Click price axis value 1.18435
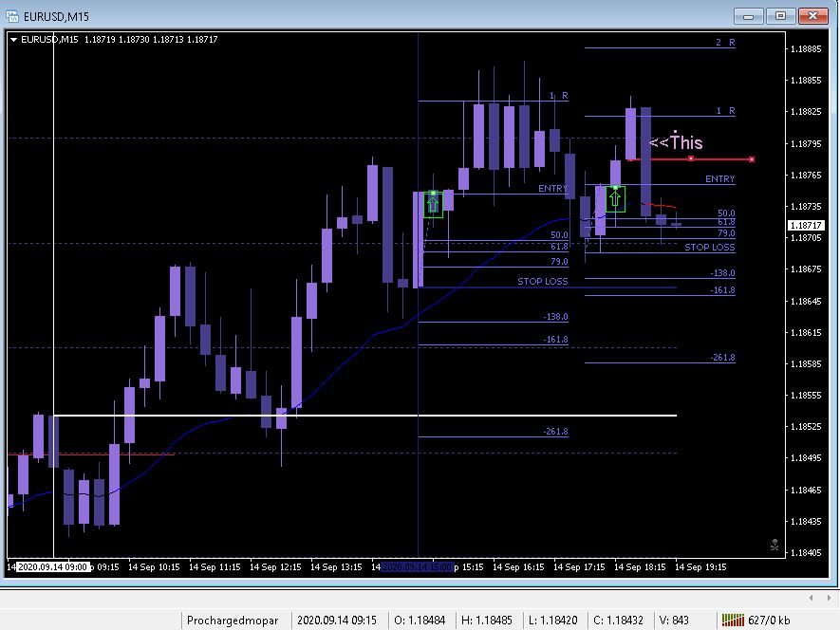The width and height of the screenshot is (840, 630). tap(806, 521)
